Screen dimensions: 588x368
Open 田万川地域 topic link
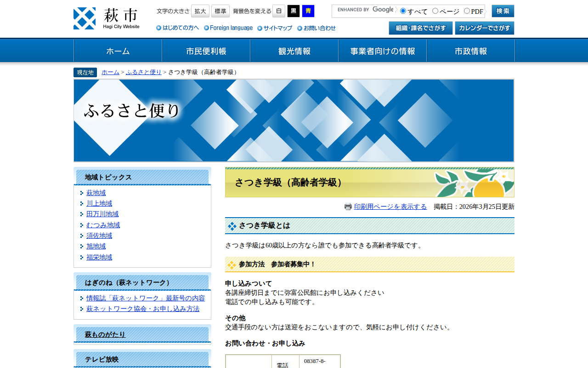pyautogui.click(x=102, y=214)
